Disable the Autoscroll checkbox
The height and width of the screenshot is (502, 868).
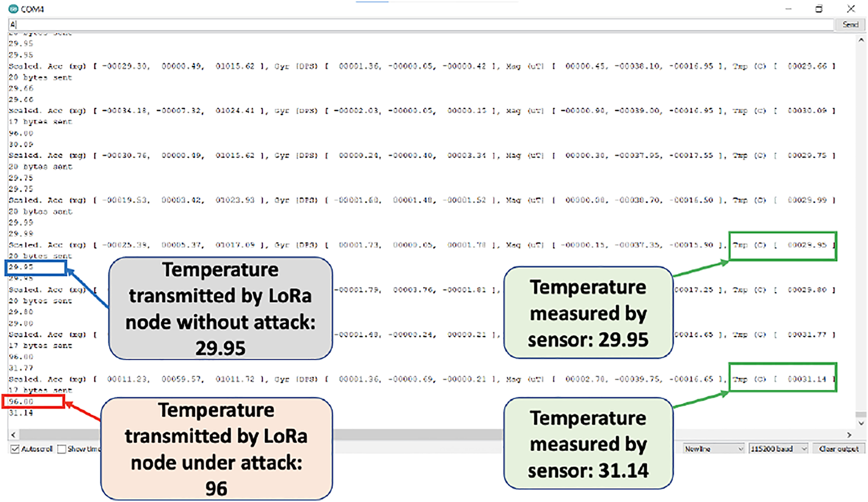tap(15, 449)
